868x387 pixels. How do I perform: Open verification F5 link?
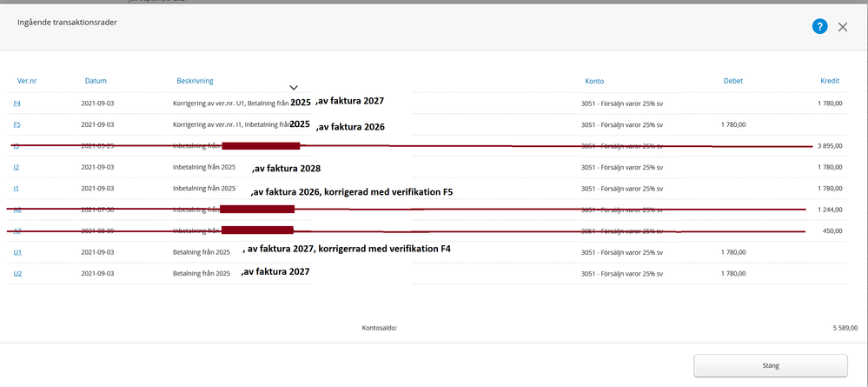tap(17, 124)
